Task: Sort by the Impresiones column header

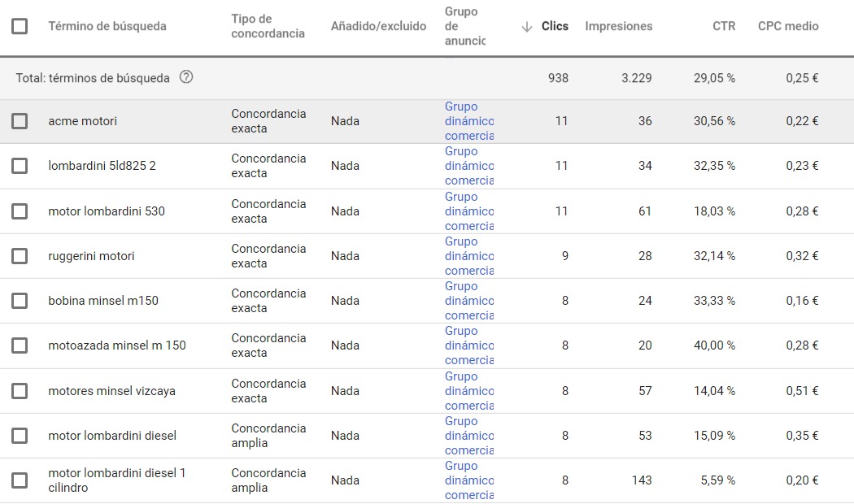Action: (618, 26)
